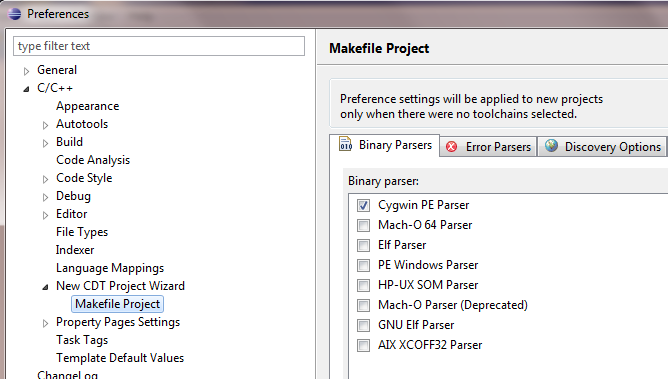
Task: Click the Binary Parsers tab icon
Action: click(x=346, y=144)
